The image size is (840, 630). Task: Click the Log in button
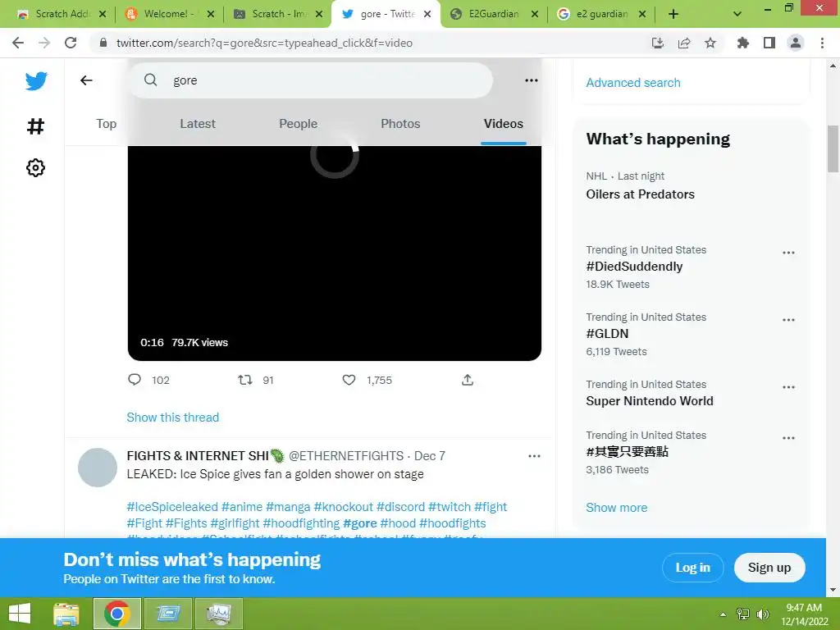coord(692,568)
